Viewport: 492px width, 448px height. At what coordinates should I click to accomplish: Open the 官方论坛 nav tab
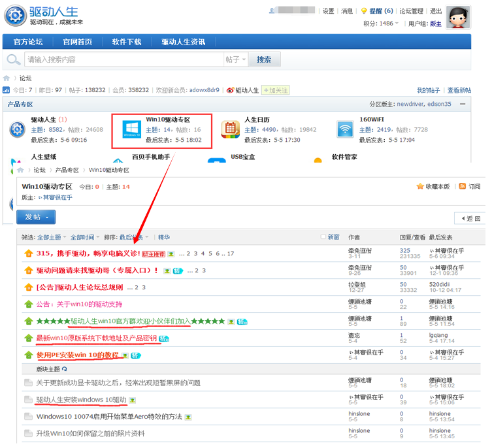[x=28, y=42]
